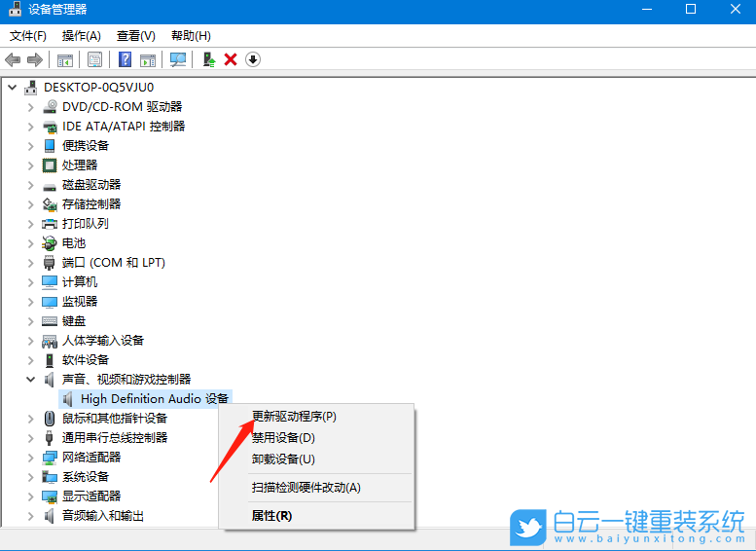The height and width of the screenshot is (551, 756).
Task: Minimize the 设备管理器 window
Action: tap(647, 9)
